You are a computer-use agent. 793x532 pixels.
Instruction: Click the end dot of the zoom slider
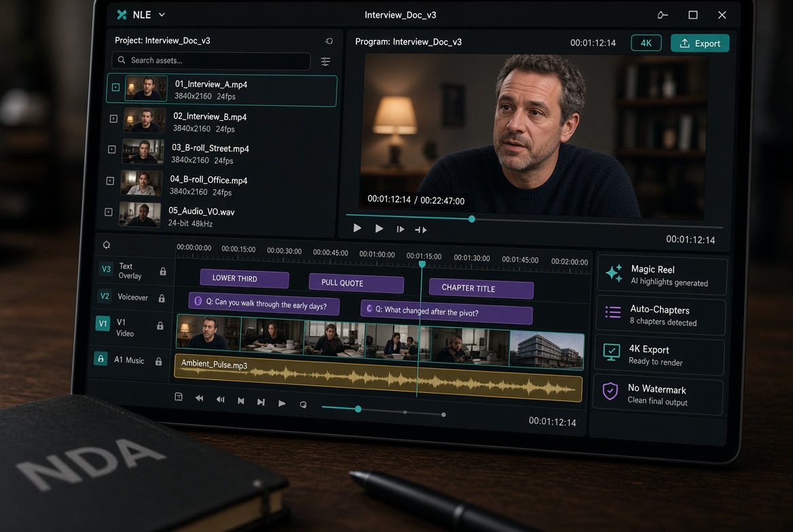point(443,415)
